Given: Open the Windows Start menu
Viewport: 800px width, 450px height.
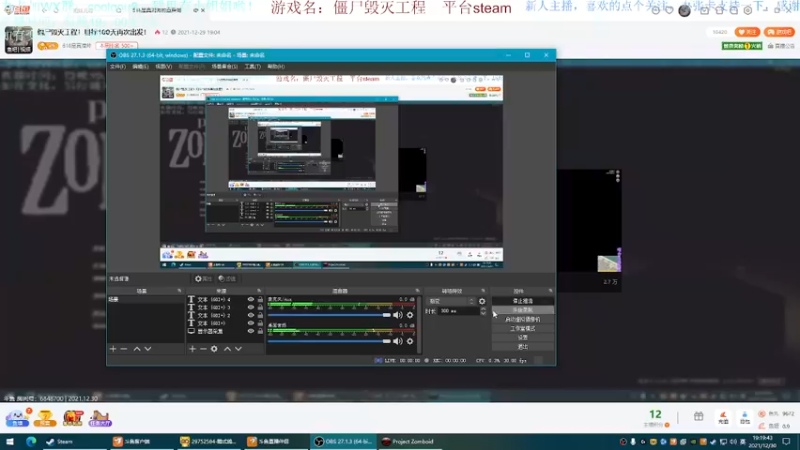Looking at the screenshot, I should click(10, 442).
